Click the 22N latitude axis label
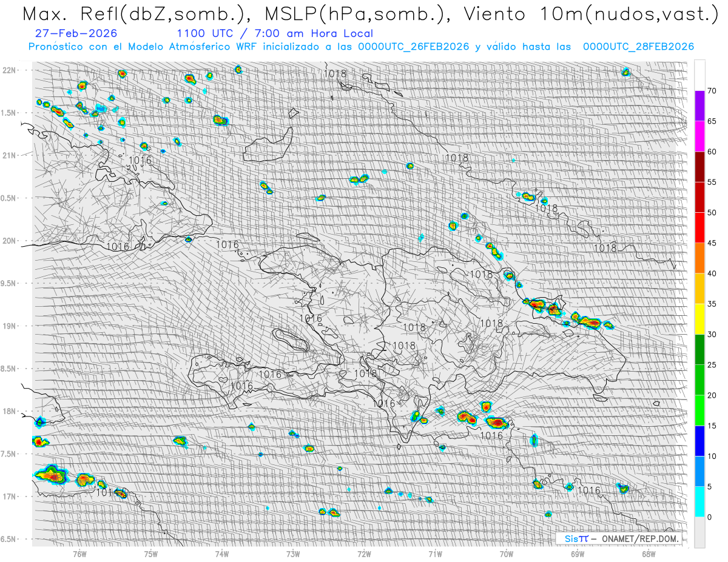 [x=9, y=70]
